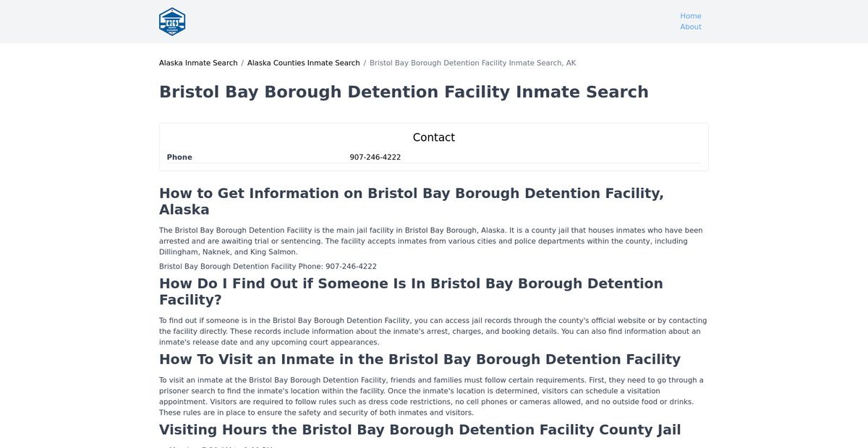This screenshot has width=868, height=448.
Task: Open the Home page link
Action: click(x=690, y=16)
